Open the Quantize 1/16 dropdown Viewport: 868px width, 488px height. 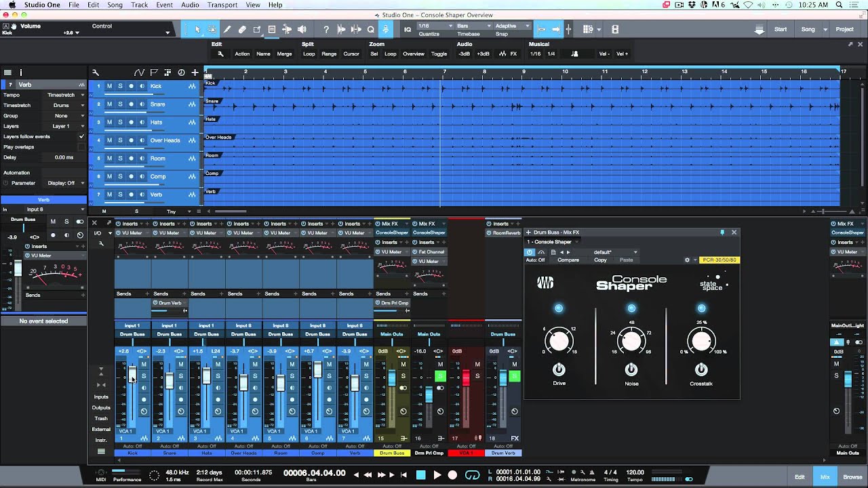coord(435,26)
